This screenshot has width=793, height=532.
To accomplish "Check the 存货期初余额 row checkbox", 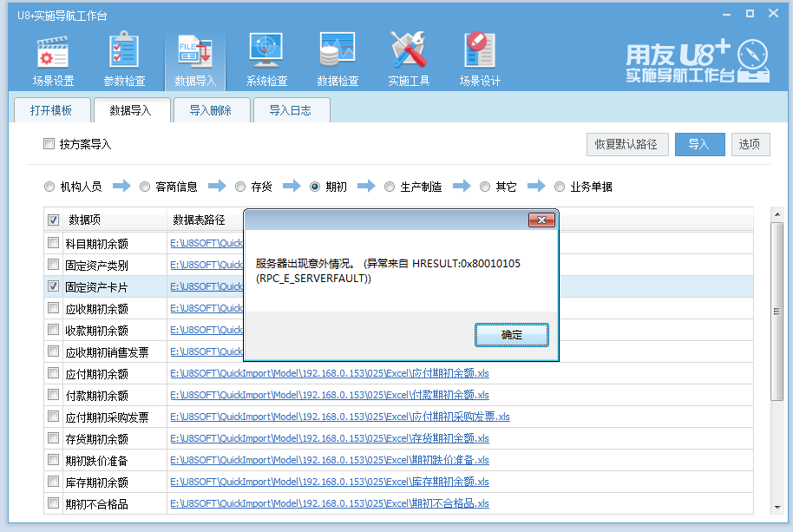I will pos(53,438).
